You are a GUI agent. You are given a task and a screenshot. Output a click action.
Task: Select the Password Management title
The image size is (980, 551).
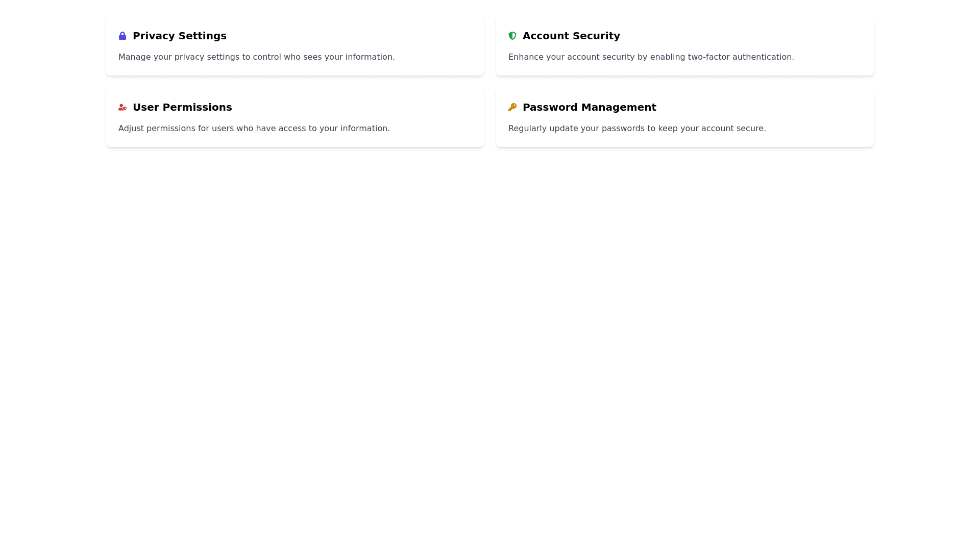point(589,107)
